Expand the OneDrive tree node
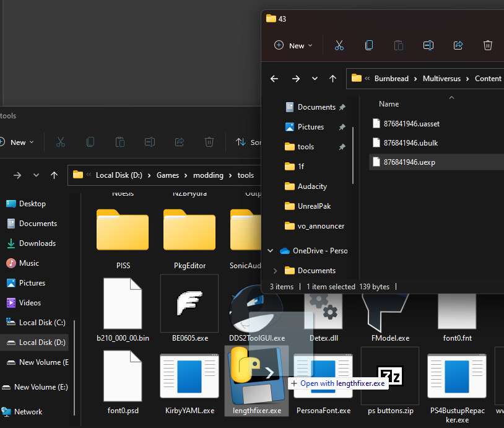This screenshot has width=504, height=428. 270,251
